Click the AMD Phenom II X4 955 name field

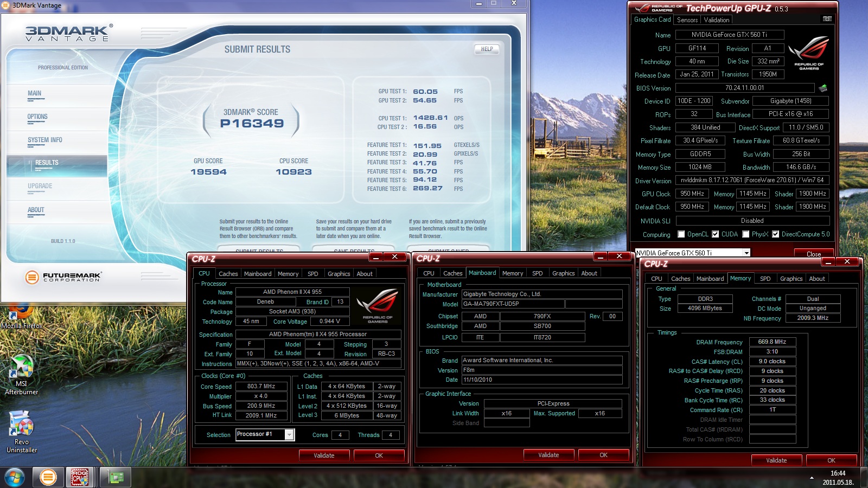[292, 292]
